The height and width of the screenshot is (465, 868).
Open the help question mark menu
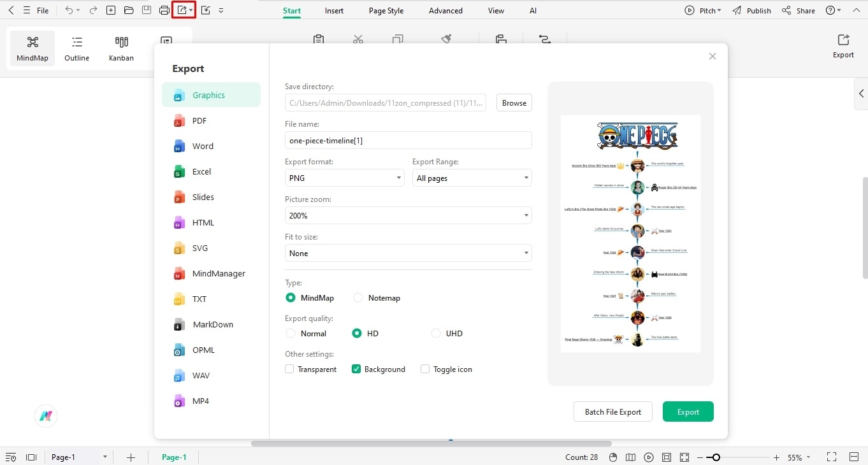click(x=833, y=10)
